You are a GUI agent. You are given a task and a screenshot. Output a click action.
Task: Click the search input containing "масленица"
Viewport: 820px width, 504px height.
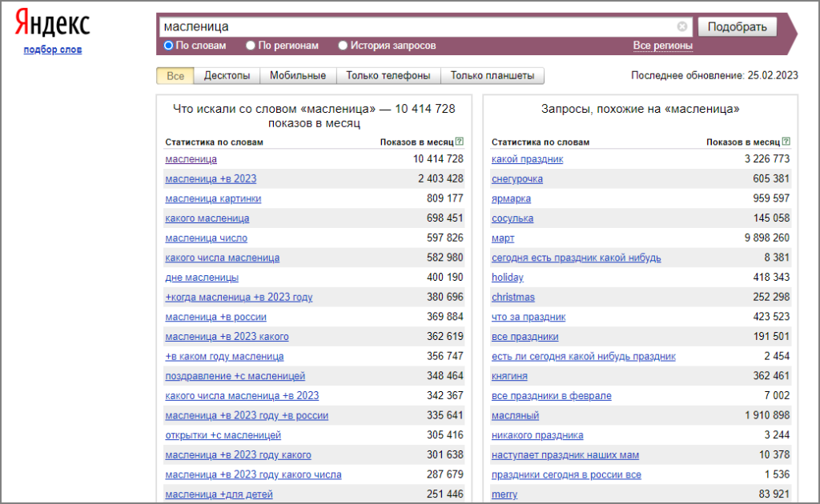point(416,26)
